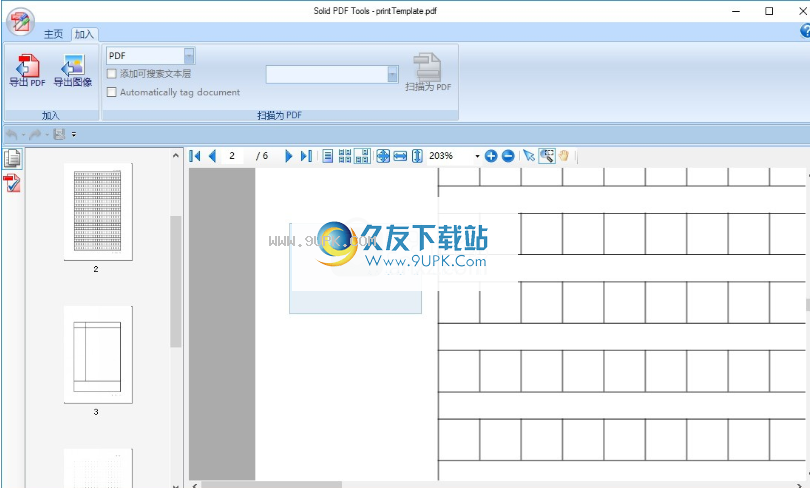Click the 扫描为 PDF group label
This screenshot has width=810, height=488.
tap(279, 116)
